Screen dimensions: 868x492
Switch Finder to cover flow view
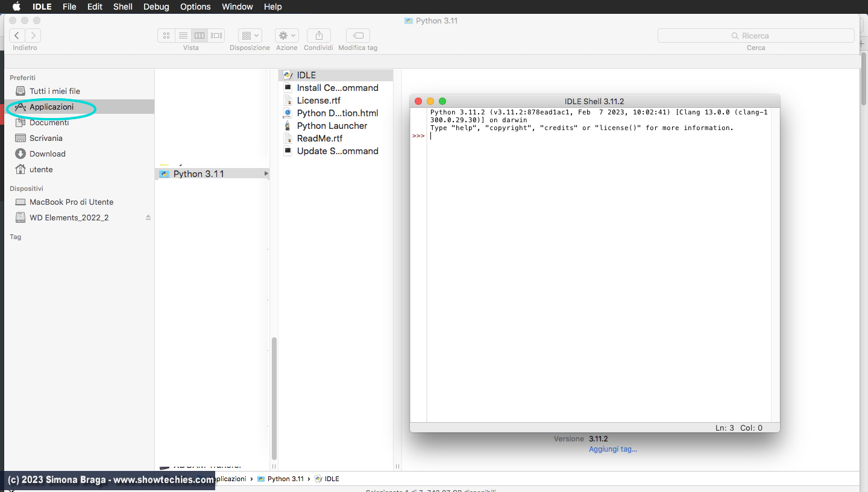(x=216, y=36)
